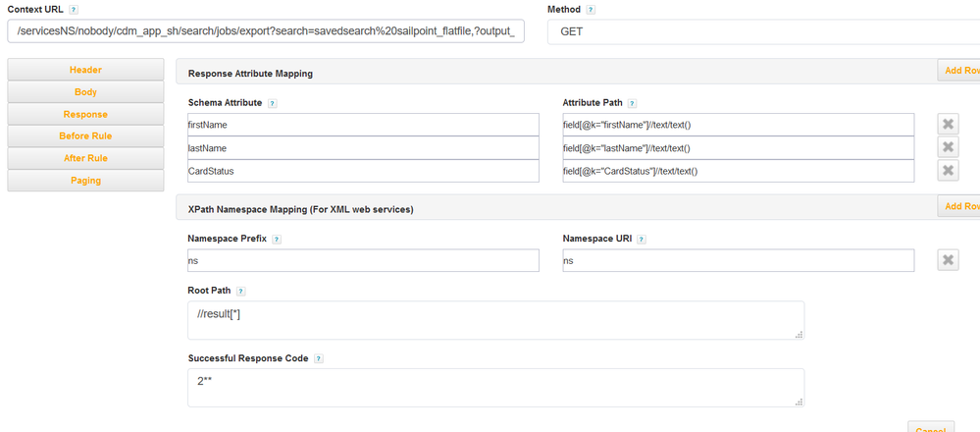
Task: Switch to the Header tab
Action: coord(85,70)
